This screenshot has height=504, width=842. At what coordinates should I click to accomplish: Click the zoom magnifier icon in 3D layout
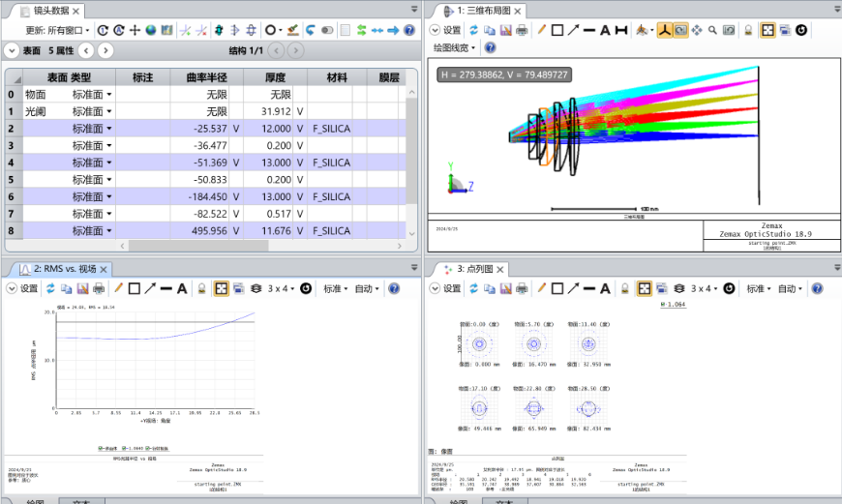(x=713, y=30)
